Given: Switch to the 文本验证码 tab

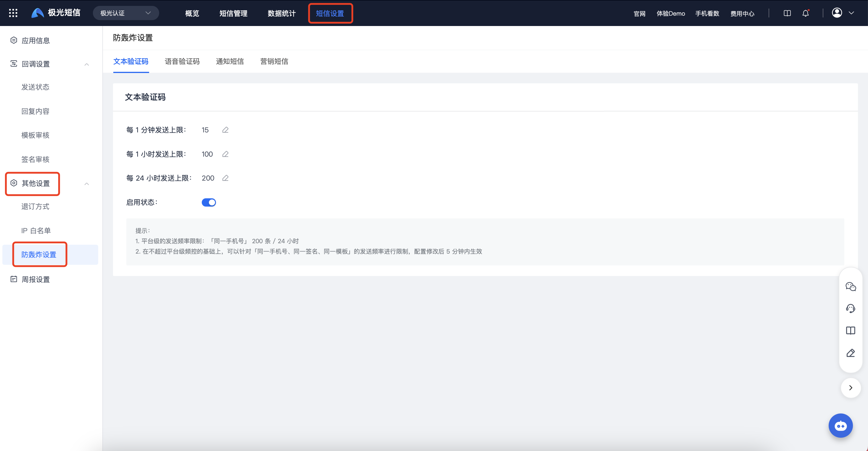Looking at the screenshot, I should [131, 61].
